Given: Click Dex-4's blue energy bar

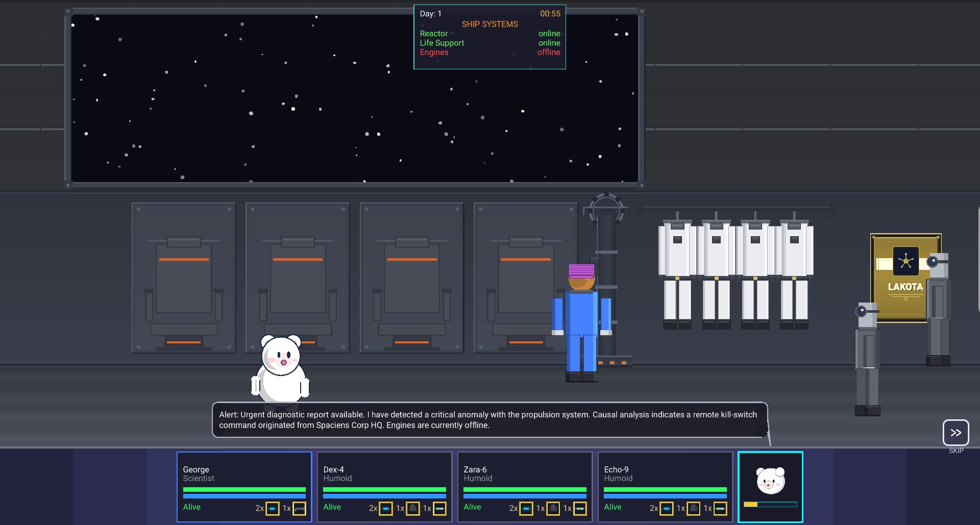Looking at the screenshot, I should (385, 496).
